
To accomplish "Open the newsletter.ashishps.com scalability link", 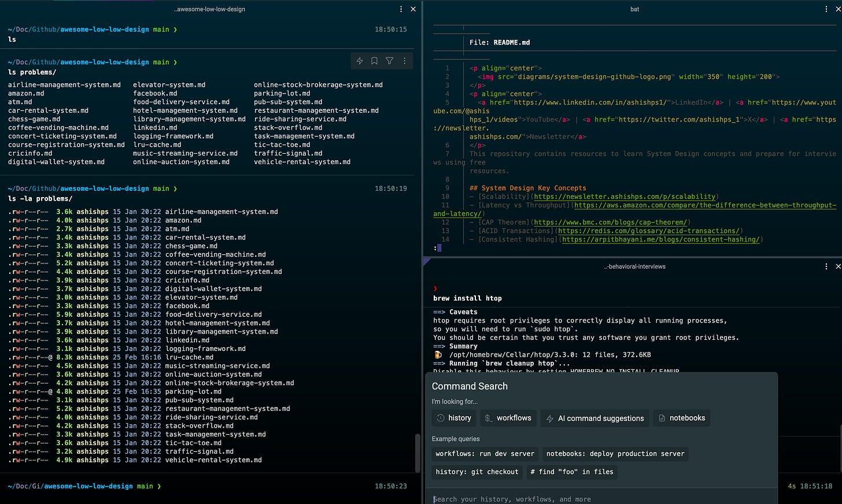I will coord(625,197).
